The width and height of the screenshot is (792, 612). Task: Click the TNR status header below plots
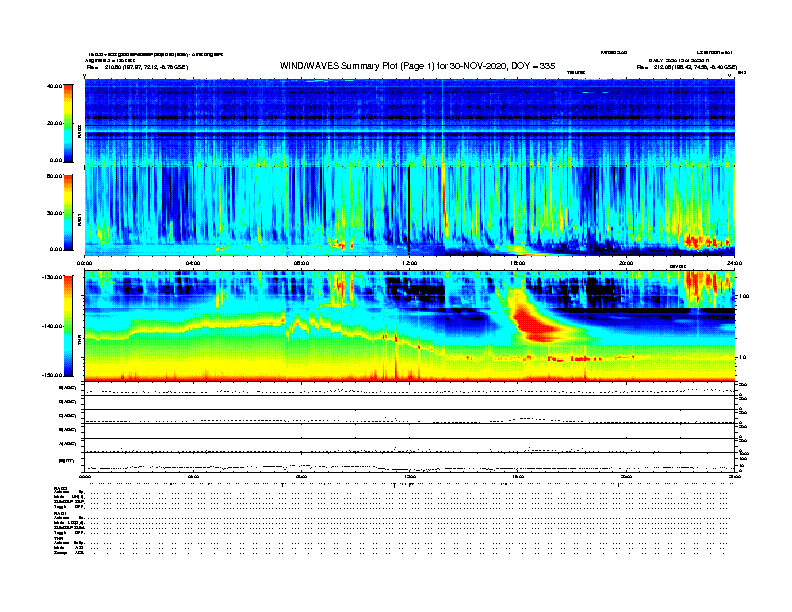click(x=58, y=538)
